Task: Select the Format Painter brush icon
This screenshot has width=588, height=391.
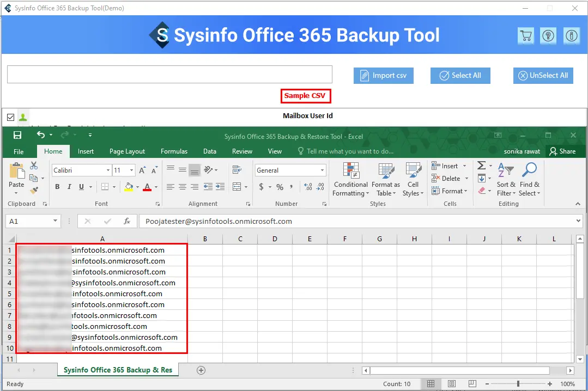Action: pos(34,191)
